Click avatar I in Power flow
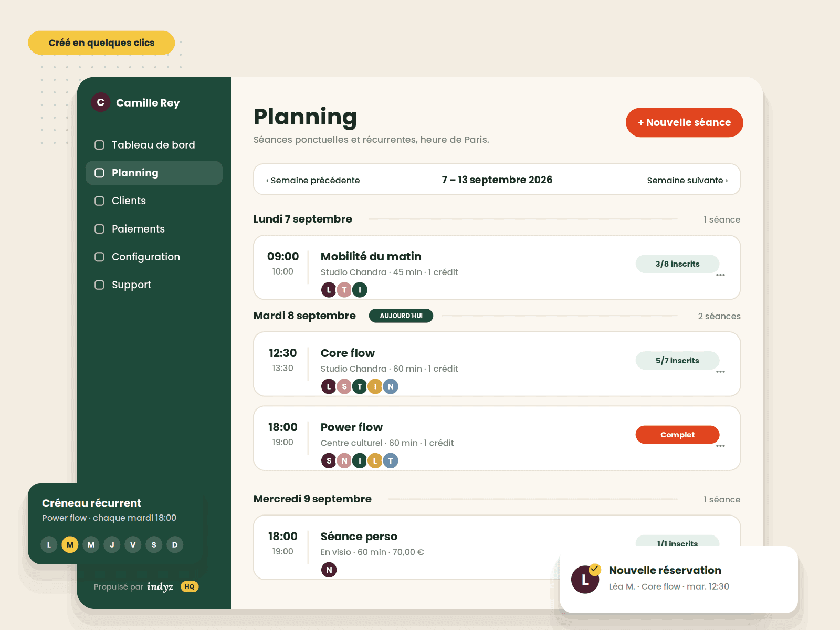 [x=360, y=460]
